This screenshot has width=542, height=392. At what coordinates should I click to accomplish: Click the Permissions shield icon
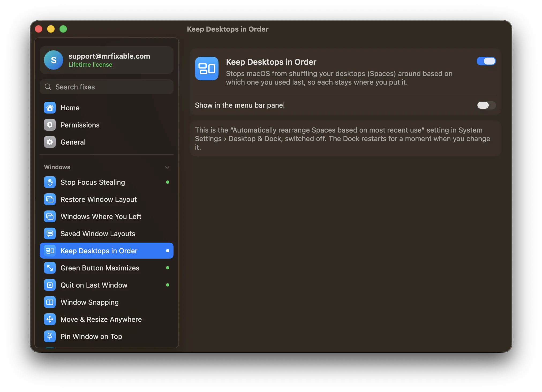pyautogui.click(x=50, y=125)
